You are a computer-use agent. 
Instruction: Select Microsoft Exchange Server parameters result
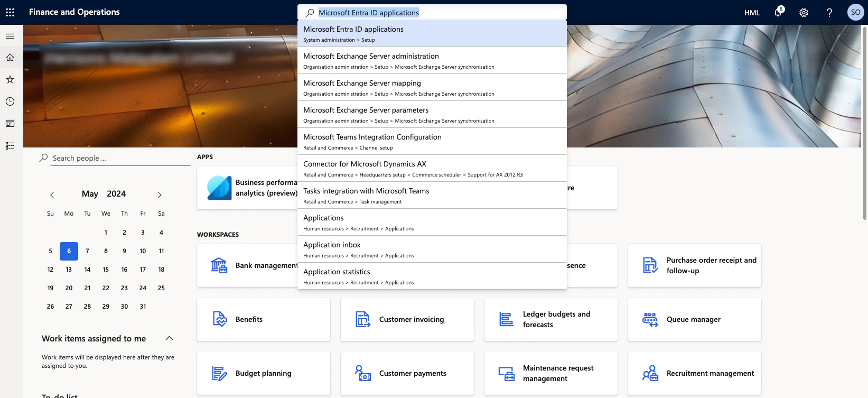(432, 115)
